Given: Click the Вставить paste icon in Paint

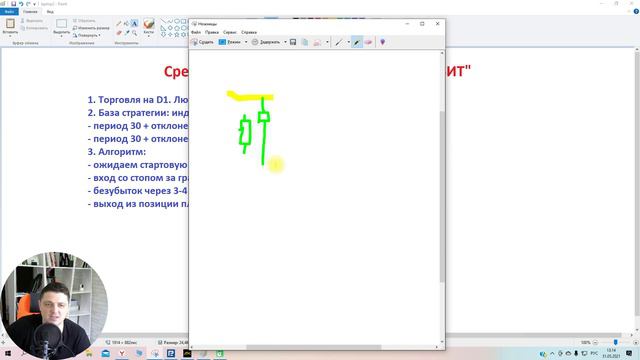Looking at the screenshot, I should [10, 24].
